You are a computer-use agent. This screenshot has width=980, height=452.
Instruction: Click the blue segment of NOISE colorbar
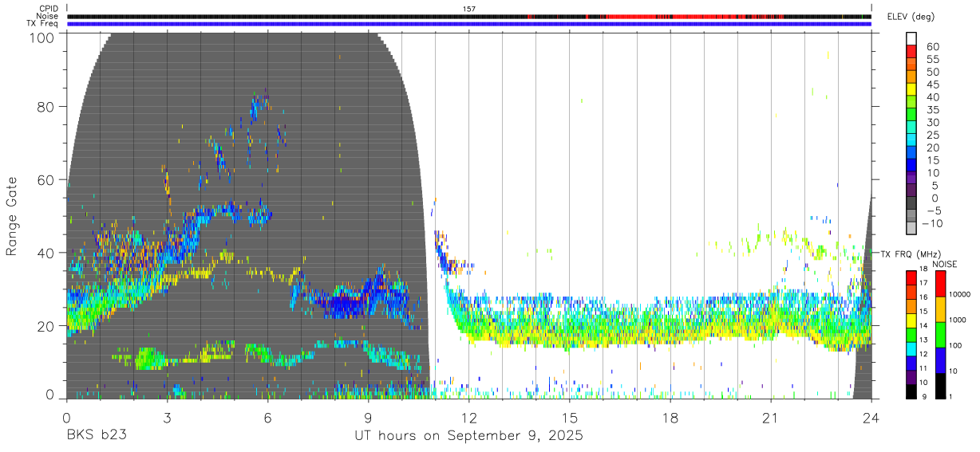click(942, 360)
